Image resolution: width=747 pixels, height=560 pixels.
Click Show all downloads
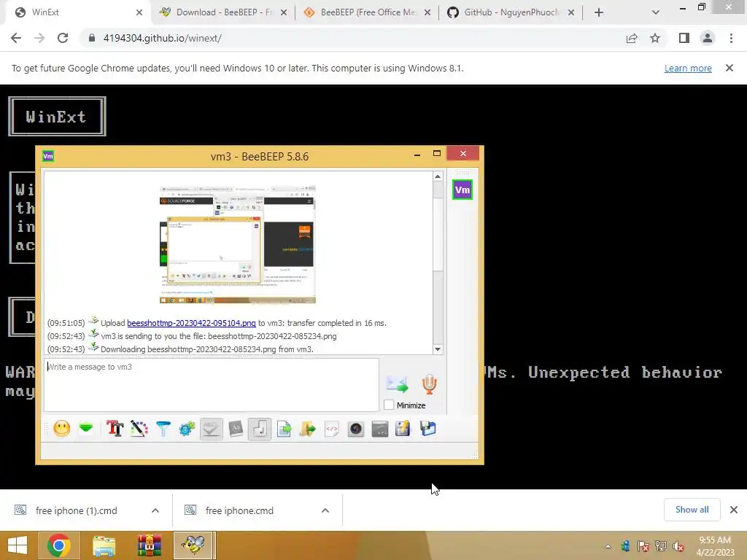coord(692,510)
